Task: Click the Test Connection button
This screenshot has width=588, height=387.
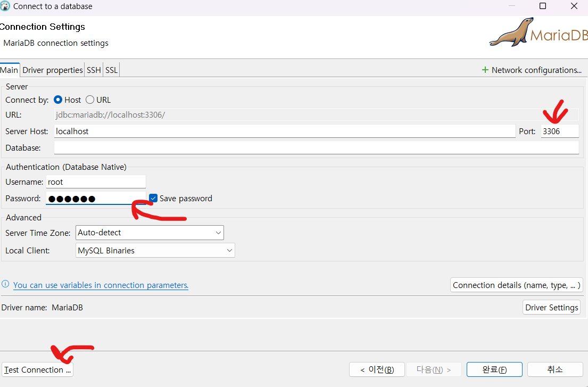Action: click(37, 370)
